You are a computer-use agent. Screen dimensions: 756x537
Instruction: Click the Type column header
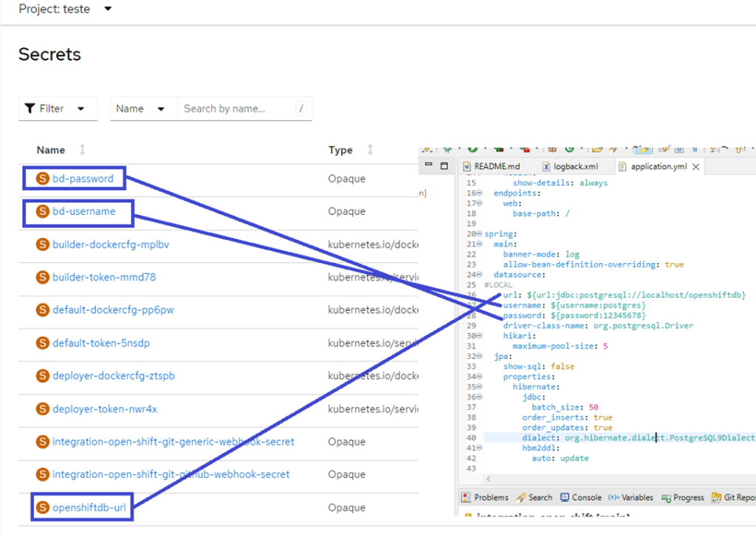pyautogui.click(x=340, y=150)
